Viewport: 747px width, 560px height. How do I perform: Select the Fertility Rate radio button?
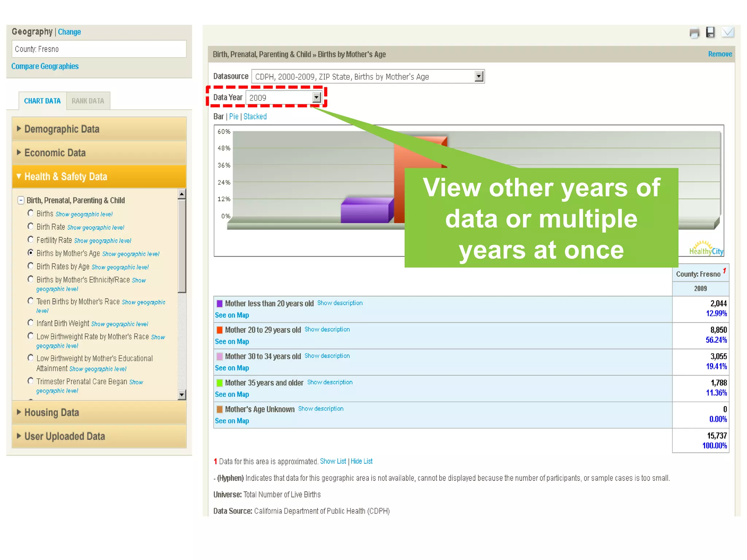point(31,240)
